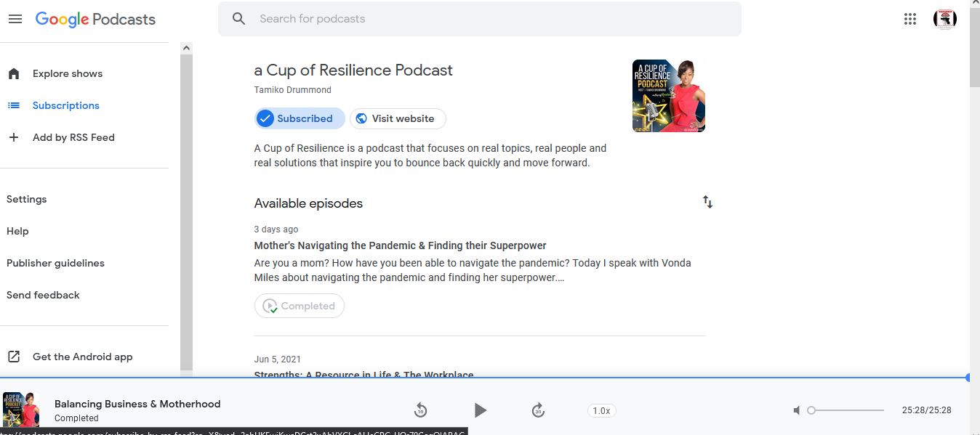Click Visit website button
Image resolution: width=980 pixels, height=435 pixels.
click(398, 118)
